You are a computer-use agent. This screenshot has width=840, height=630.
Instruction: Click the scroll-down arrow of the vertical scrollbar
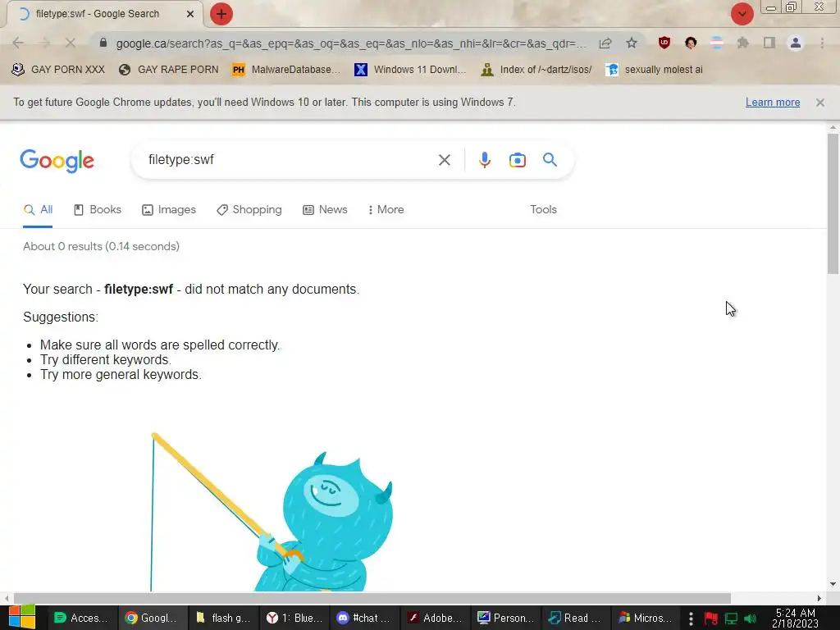tap(833, 584)
